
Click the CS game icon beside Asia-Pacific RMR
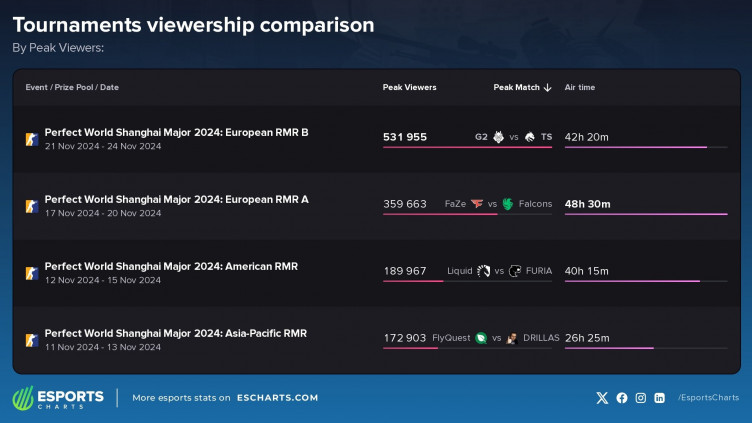pos(32,340)
